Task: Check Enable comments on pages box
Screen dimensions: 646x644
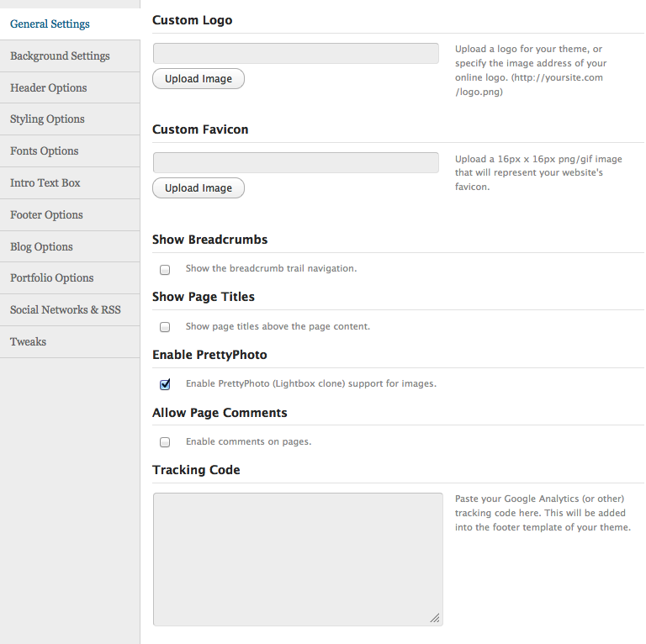Action: [x=165, y=442]
